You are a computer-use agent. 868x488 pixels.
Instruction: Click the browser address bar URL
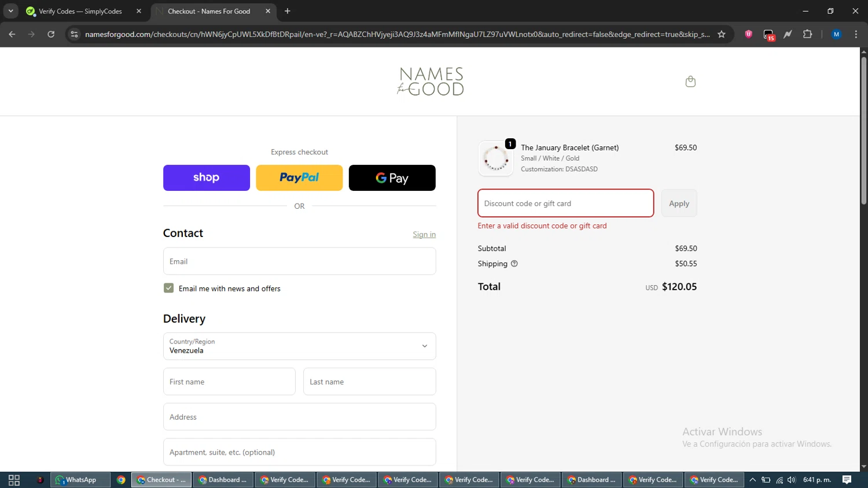(x=397, y=34)
